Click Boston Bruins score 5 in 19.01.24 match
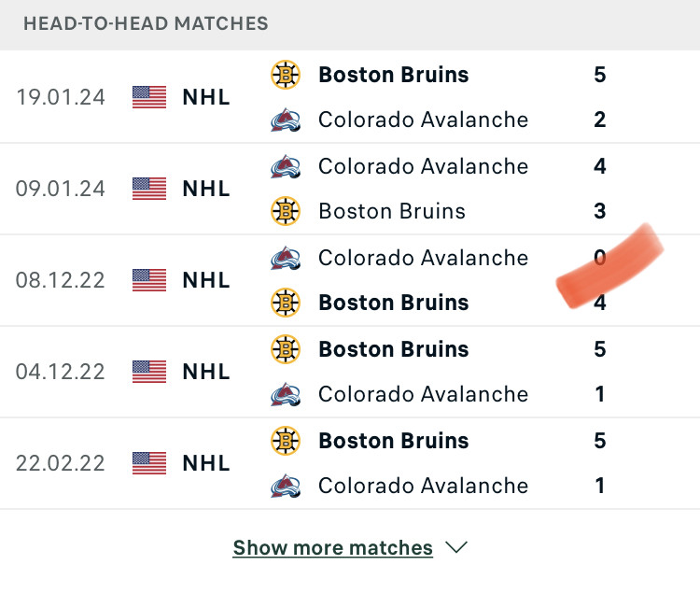700x593 pixels. 599,75
